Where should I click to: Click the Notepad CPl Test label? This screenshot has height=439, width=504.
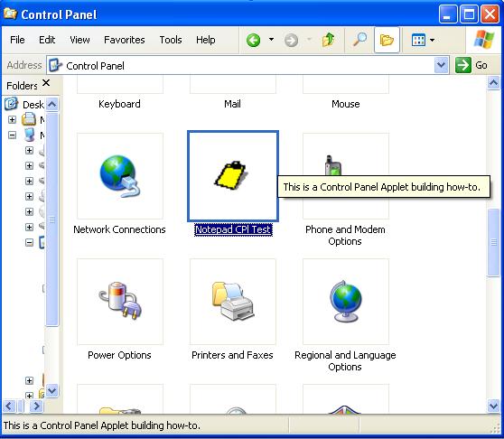[x=233, y=229]
